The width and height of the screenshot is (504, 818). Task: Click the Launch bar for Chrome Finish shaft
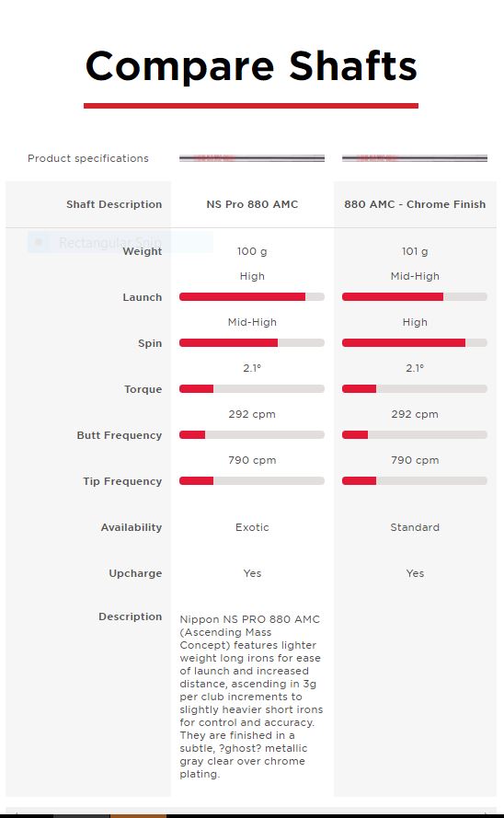point(415,297)
